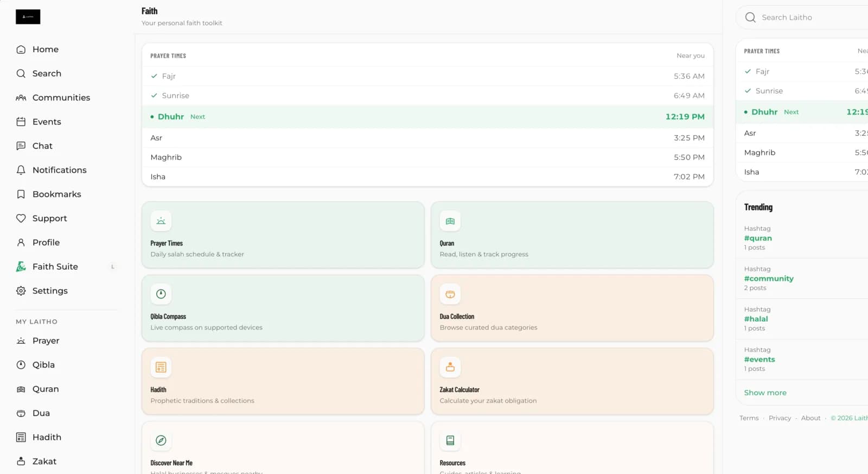Toggle the Fajr prayer checkmark
The image size is (868, 474).
coord(154,76)
